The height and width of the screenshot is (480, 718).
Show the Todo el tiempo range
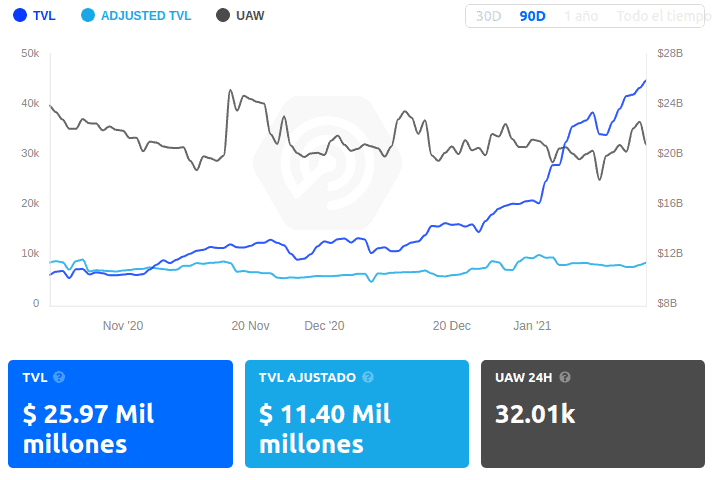(658, 16)
